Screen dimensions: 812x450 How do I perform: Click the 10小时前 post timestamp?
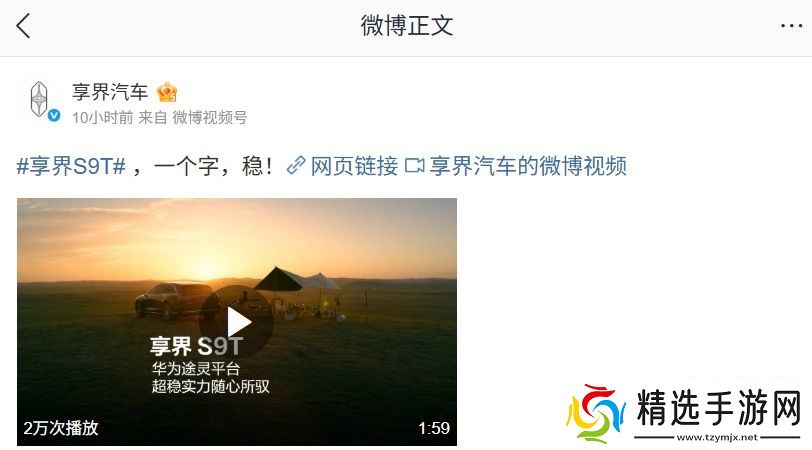[x=103, y=118]
